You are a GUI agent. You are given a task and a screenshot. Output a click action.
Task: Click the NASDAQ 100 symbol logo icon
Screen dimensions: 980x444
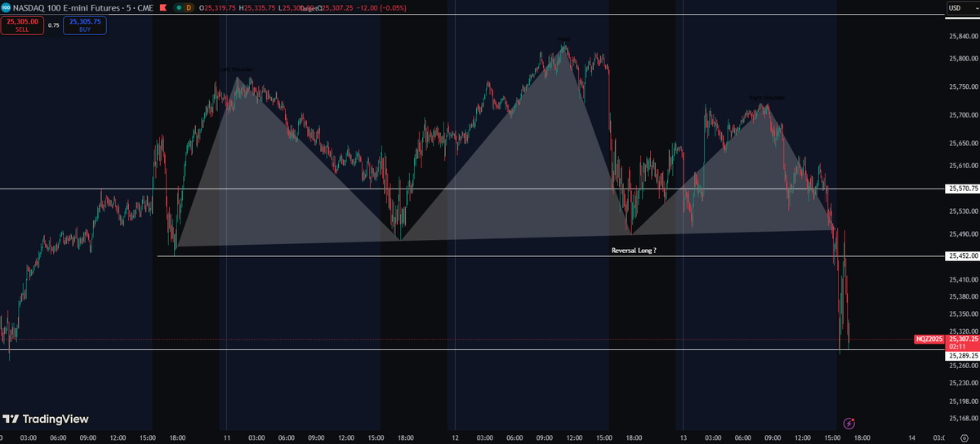coord(6,7)
